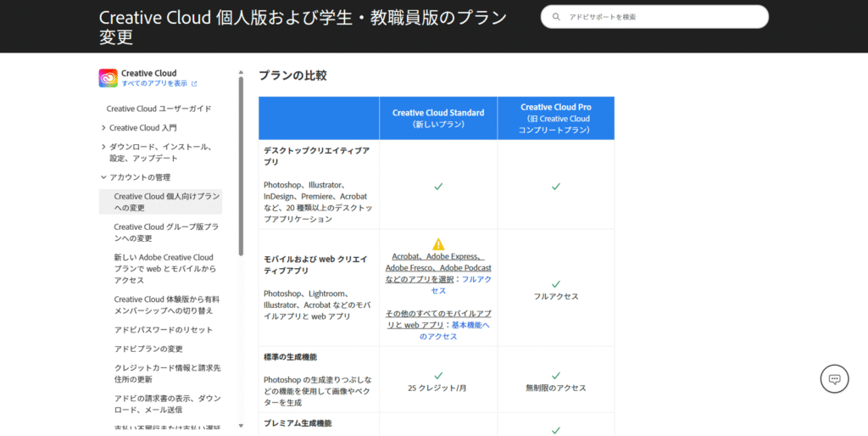Image resolution: width=868 pixels, height=436 pixels.
Task: Click the sidebar scroll up arrow
Action: coord(241,72)
